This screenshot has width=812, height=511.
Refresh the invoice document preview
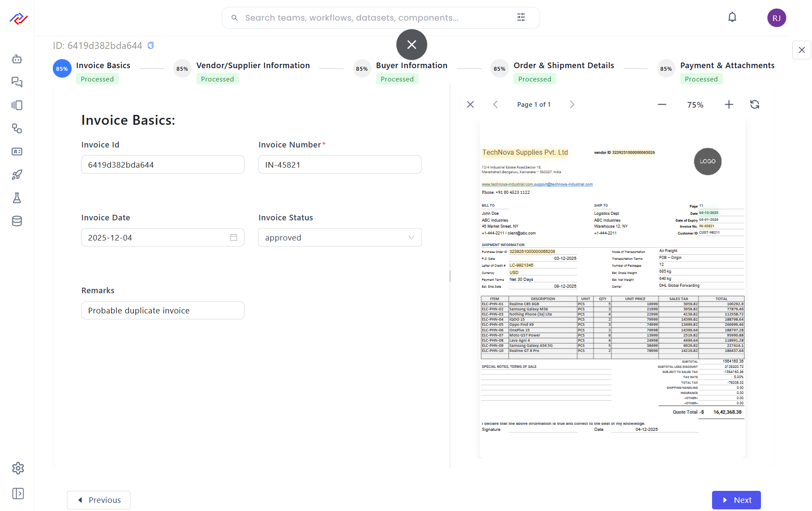click(755, 104)
